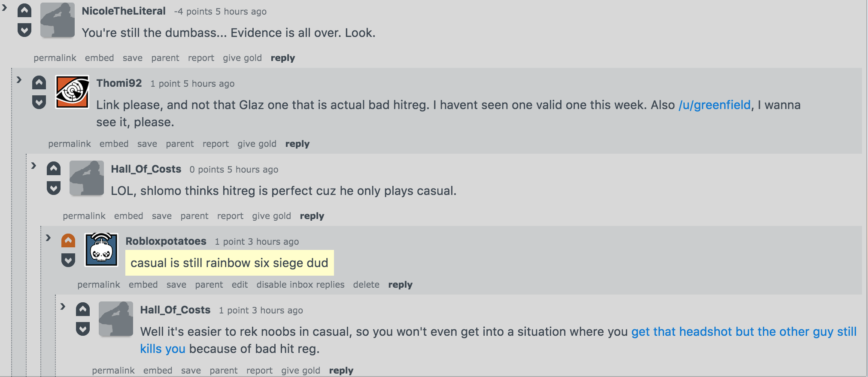Upvote Thomi92's comment

(x=39, y=83)
